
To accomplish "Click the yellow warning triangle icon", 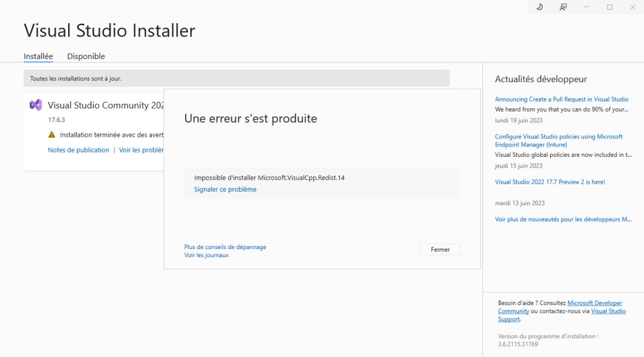I will click(52, 135).
